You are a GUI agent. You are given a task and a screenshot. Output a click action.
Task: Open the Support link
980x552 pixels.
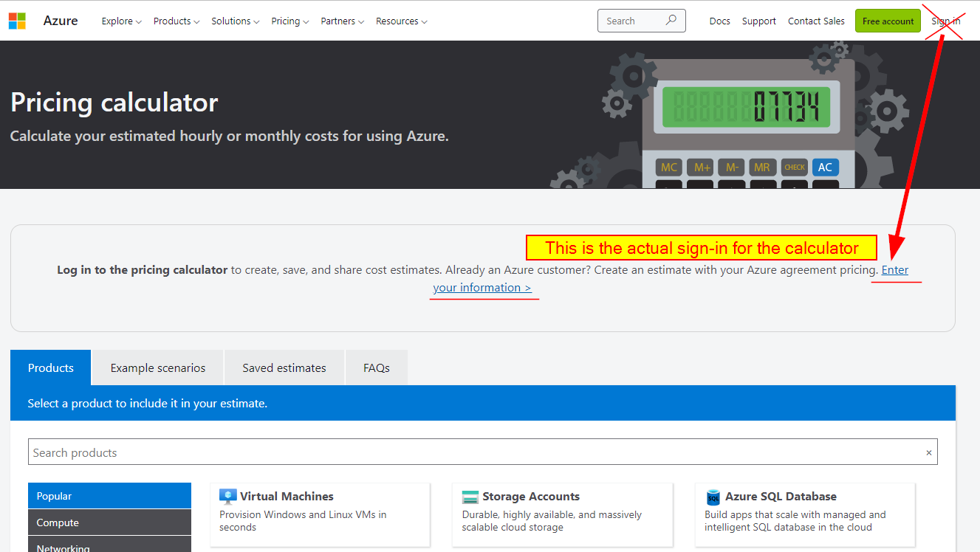(759, 21)
